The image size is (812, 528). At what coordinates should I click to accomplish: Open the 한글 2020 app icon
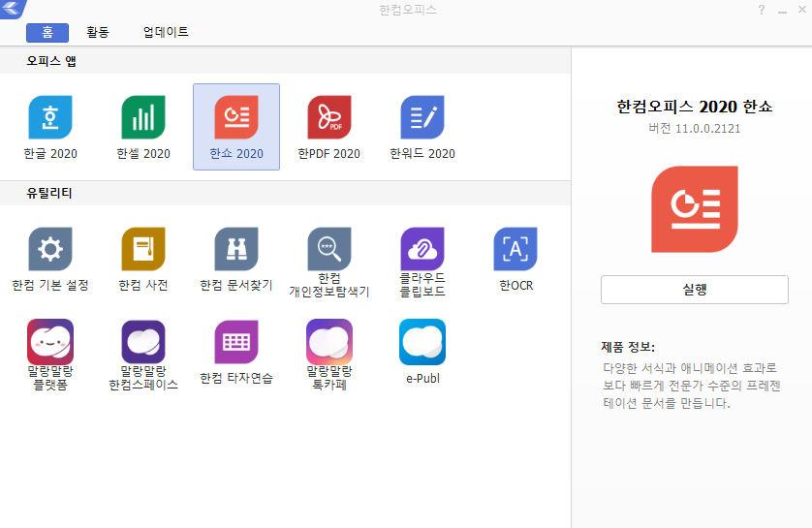coord(50,117)
